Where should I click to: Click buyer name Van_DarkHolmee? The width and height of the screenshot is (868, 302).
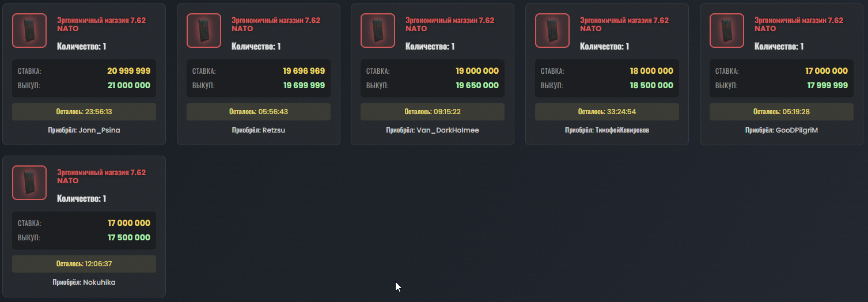(448, 130)
